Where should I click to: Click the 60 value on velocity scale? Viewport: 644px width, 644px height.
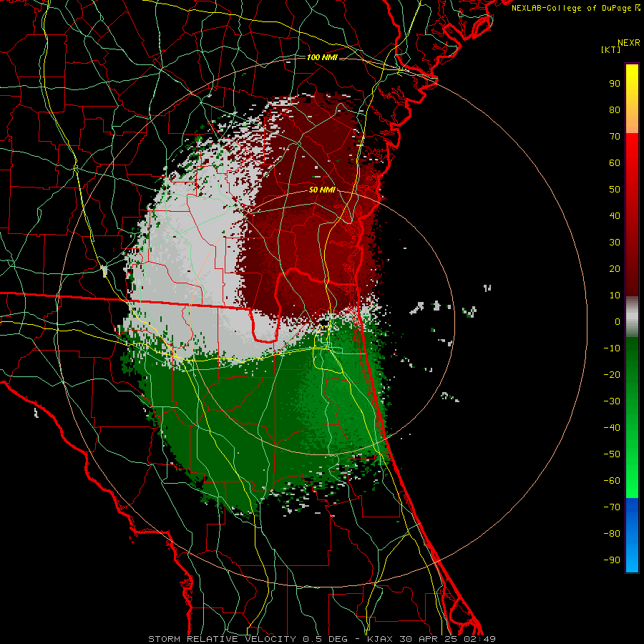tap(615, 163)
